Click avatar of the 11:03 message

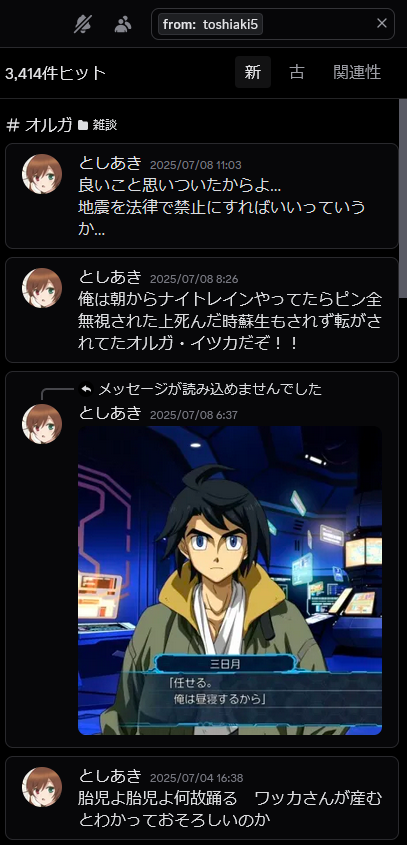[x=42, y=174]
